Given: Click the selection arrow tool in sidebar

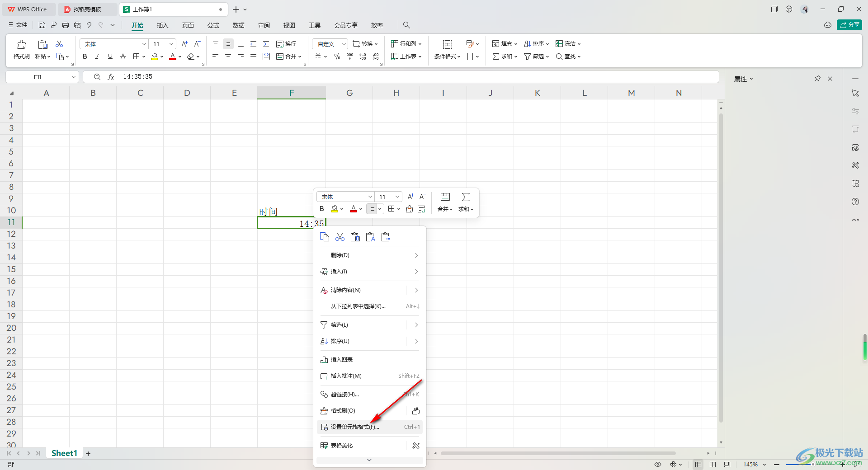Looking at the screenshot, I should click(x=855, y=93).
